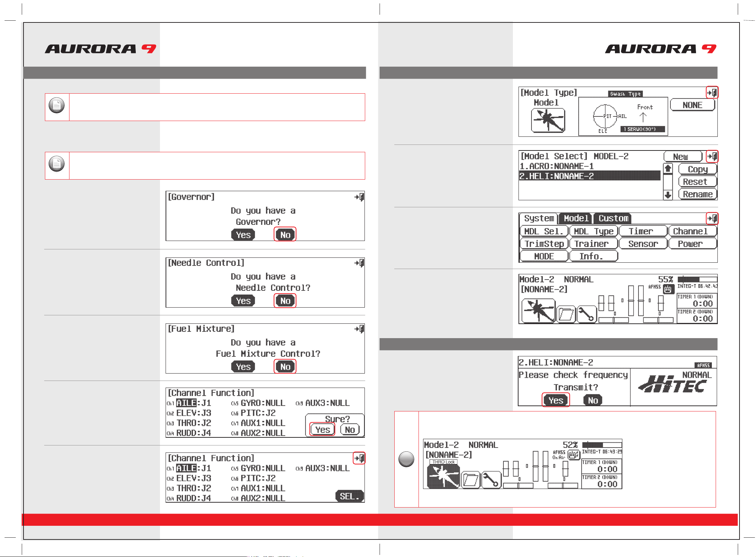756x557 pixels.
Task: Answer Yes to the Governor question
Action: click(243, 235)
